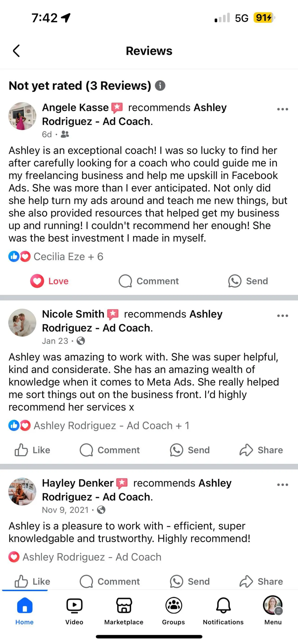Go back using the arrow in the Reviews header
This screenshot has width=298, height=644.
(x=16, y=51)
